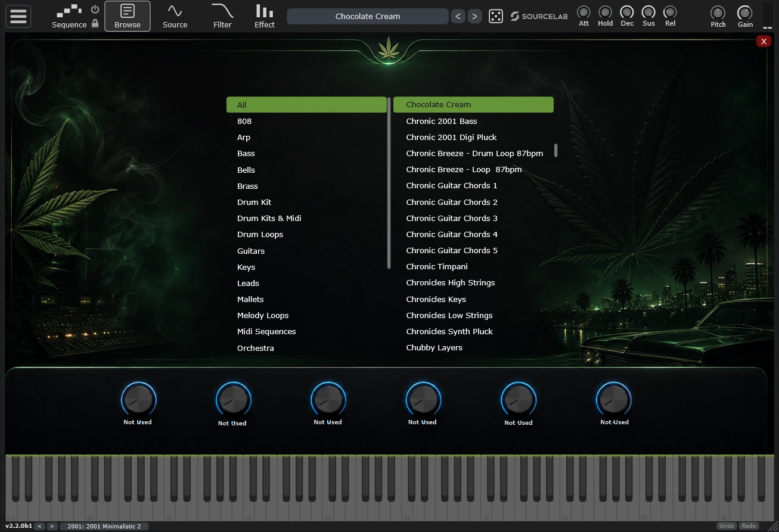Click the Dec envelope knob

(x=627, y=12)
